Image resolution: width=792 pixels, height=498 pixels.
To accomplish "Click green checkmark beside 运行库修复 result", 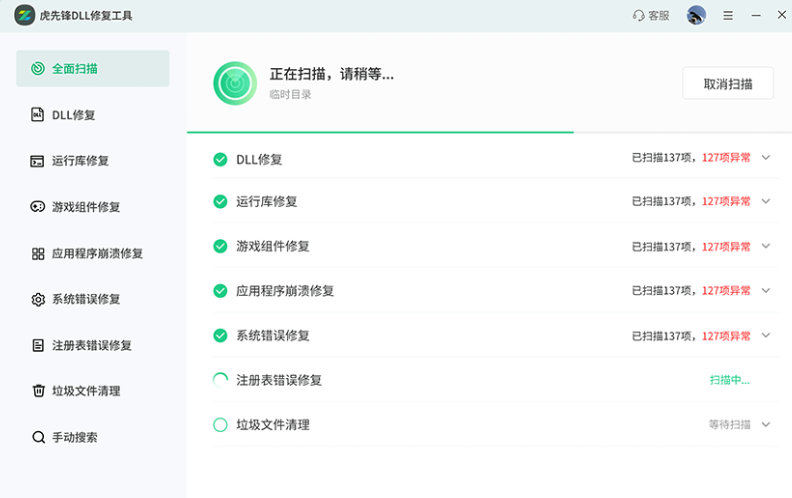I will [x=220, y=202].
